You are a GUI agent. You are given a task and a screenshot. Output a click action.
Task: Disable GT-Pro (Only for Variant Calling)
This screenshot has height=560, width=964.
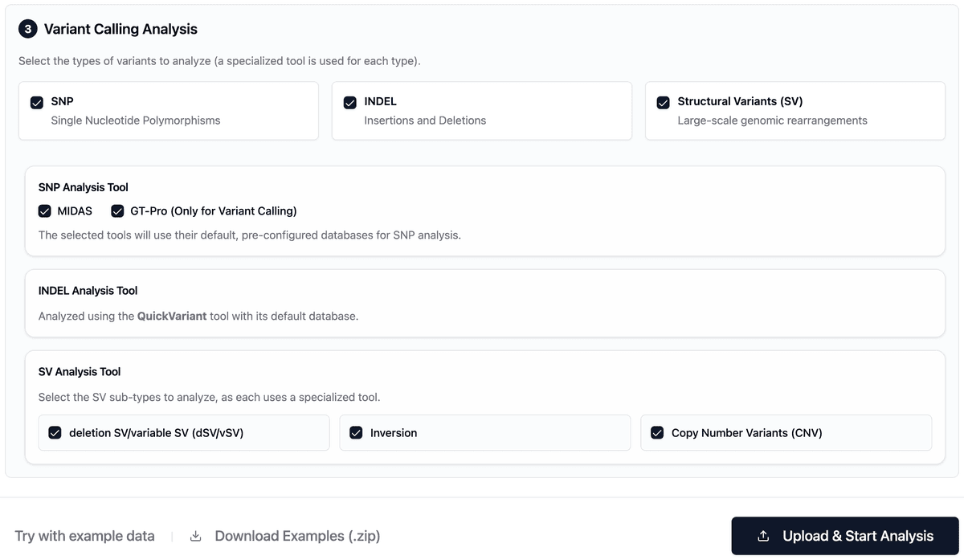(117, 211)
